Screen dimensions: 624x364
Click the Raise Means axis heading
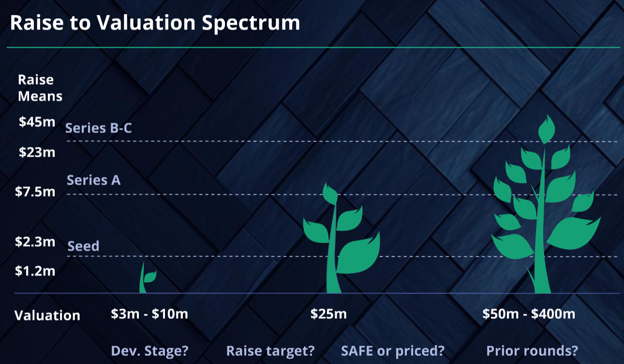40,88
